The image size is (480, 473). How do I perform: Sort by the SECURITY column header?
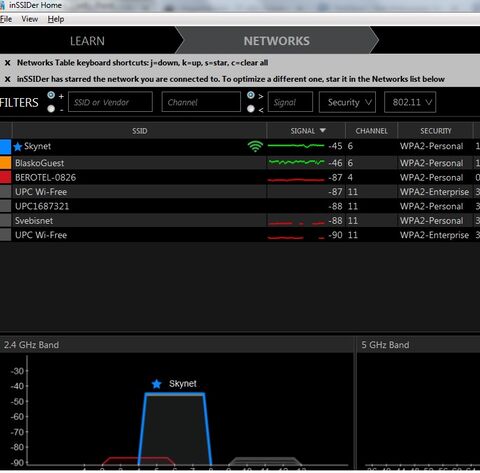[435, 131]
